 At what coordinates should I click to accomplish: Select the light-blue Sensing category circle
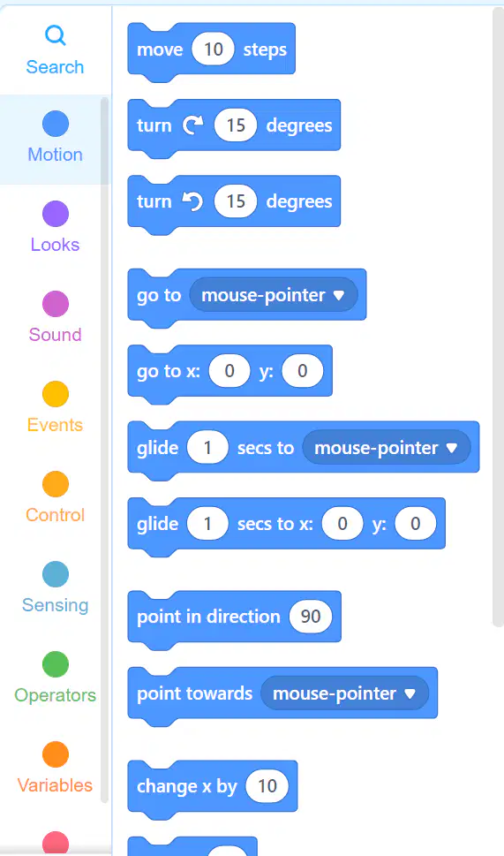[55, 574]
